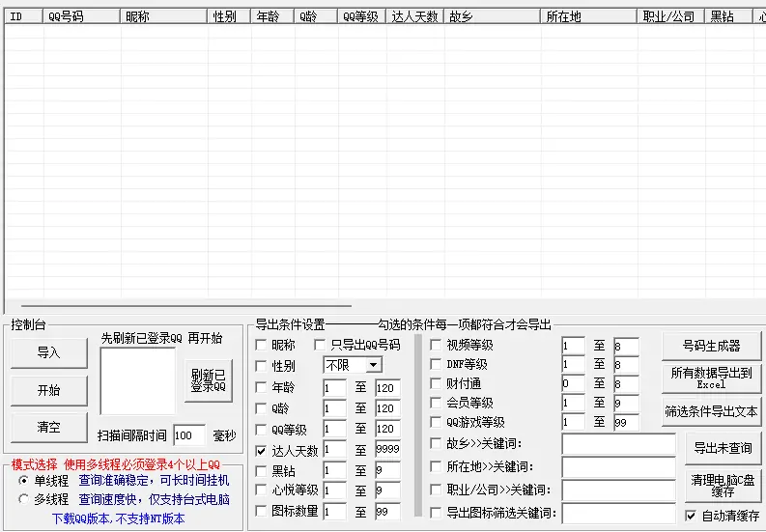
Task: Sort by the ID column header
Action: point(23,16)
